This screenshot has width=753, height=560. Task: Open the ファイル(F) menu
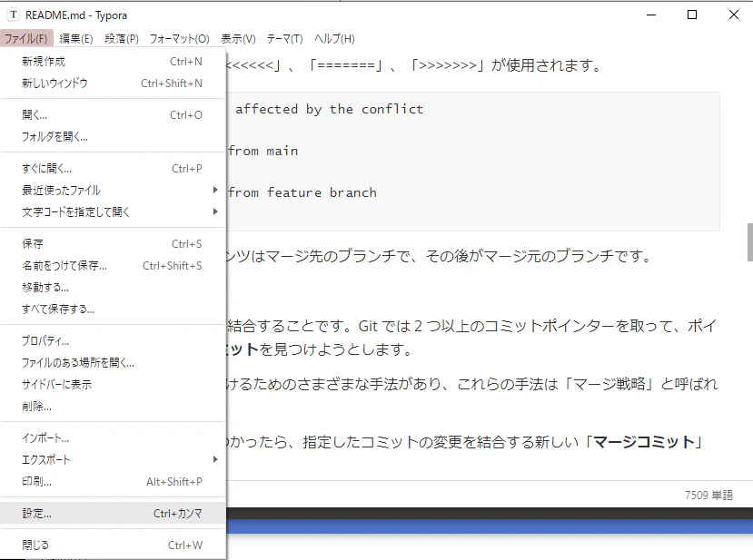25,38
